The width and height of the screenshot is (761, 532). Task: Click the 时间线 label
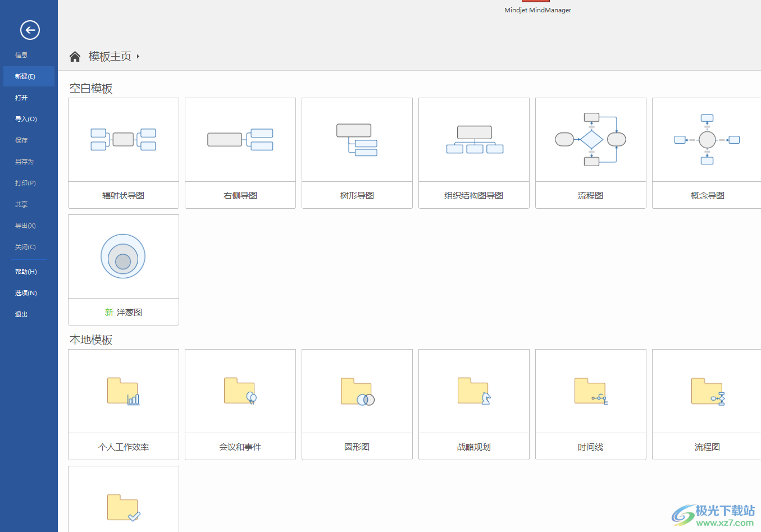coord(591,447)
